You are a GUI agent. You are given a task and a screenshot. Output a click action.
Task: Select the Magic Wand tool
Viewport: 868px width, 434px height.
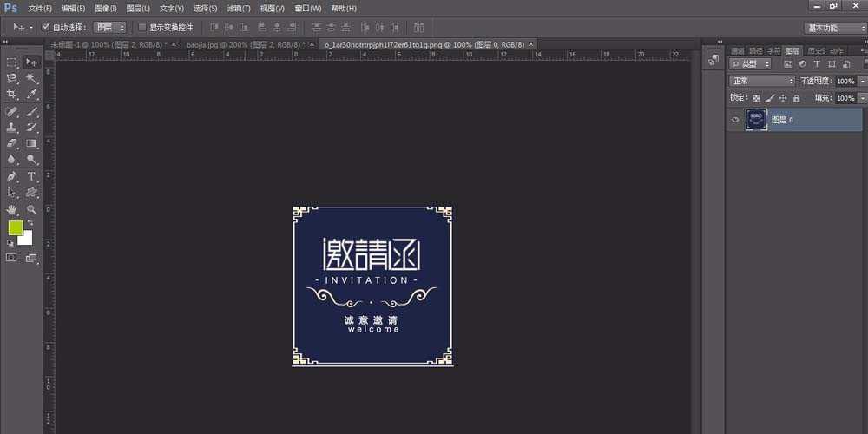click(32, 78)
